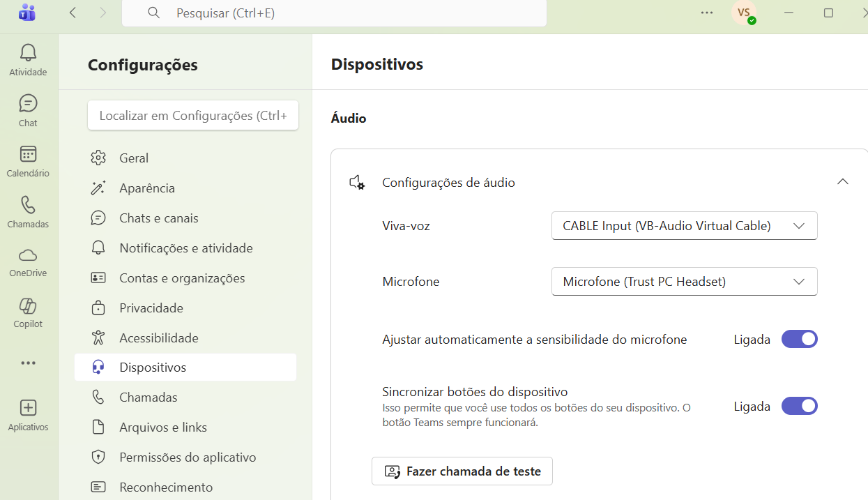This screenshot has height=500, width=868.
Task: Click the Contas e organizações card icon
Action: [98, 278]
